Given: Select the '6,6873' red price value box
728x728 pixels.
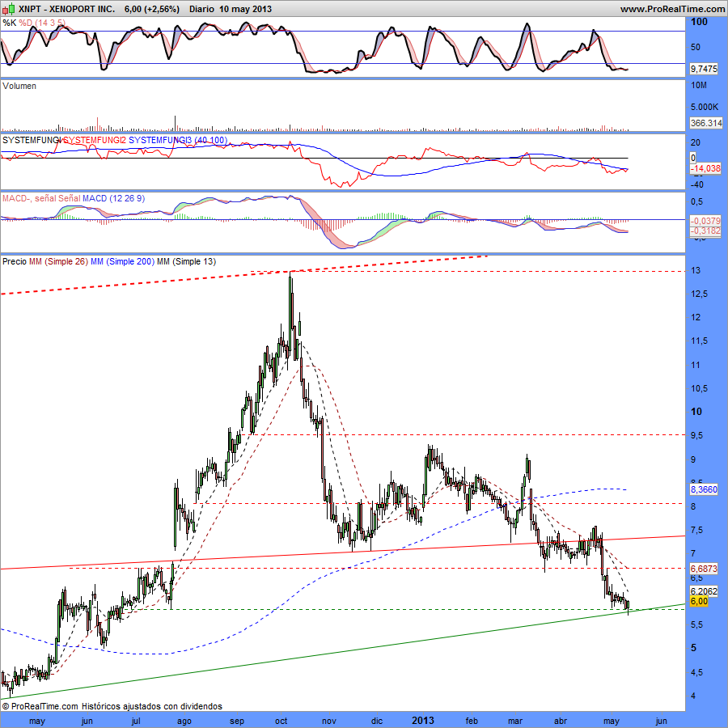Looking at the screenshot, I should point(704,569).
